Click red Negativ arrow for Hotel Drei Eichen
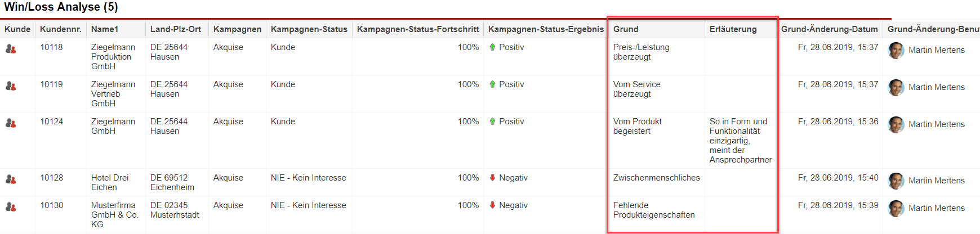This screenshot has width=980, height=234. point(492,178)
